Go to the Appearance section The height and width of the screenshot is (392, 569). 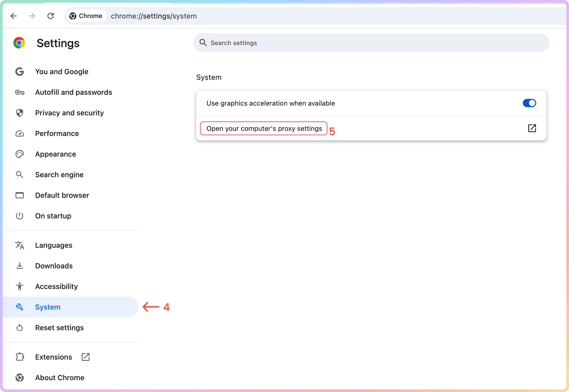pos(55,154)
